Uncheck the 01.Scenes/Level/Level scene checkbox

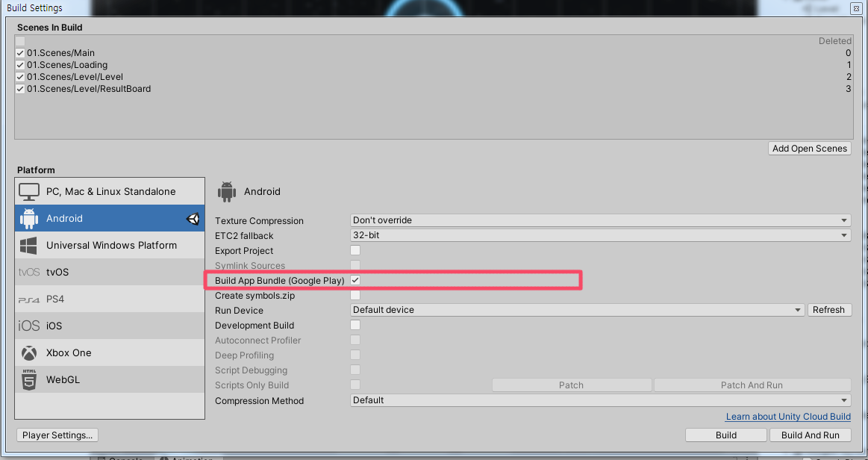pos(20,77)
